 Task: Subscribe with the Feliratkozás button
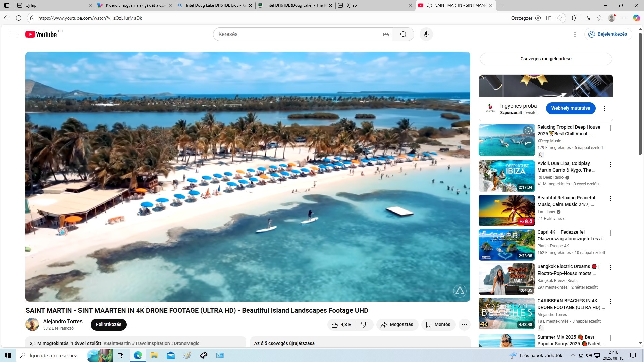[x=108, y=324]
